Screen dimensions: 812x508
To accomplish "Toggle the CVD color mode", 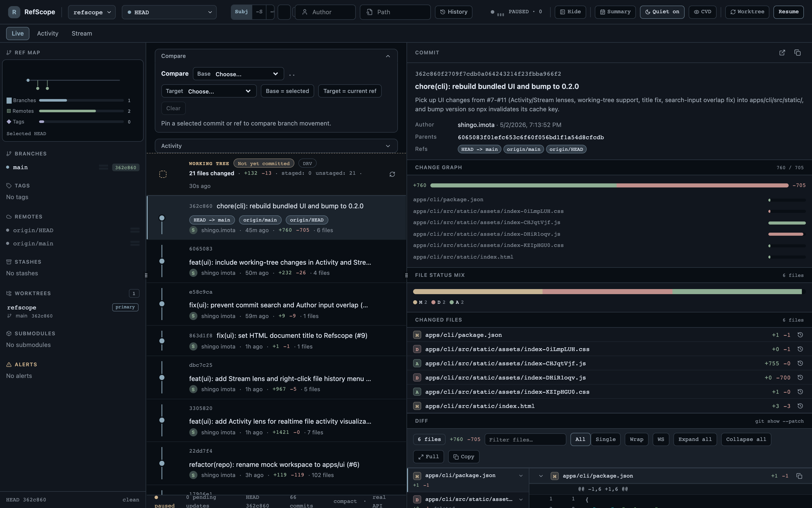I will click(x=703, y=12).
